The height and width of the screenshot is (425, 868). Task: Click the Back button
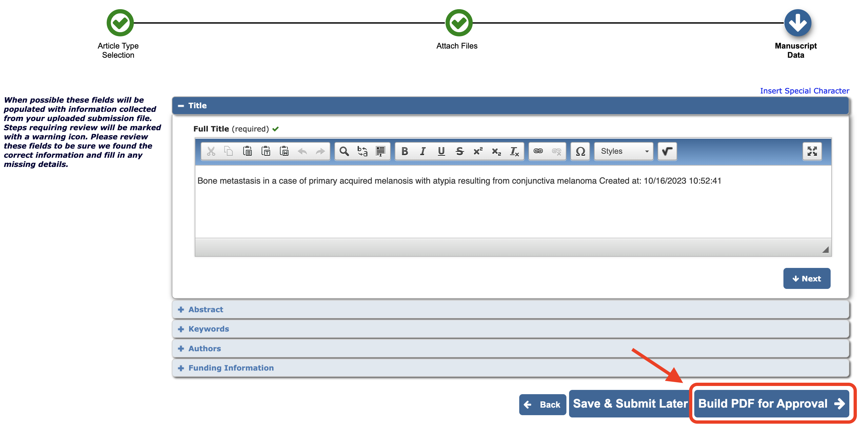pyautogui.click(x=542, y=405)
